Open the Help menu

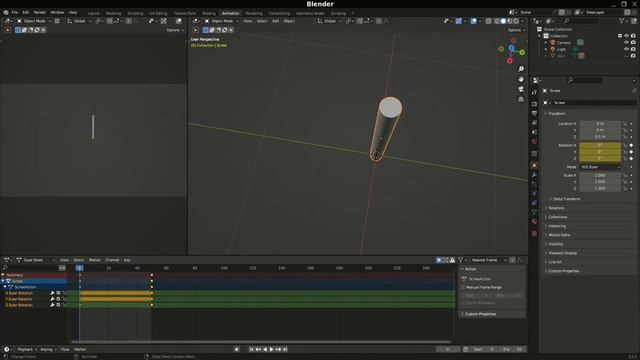point(73,13)
